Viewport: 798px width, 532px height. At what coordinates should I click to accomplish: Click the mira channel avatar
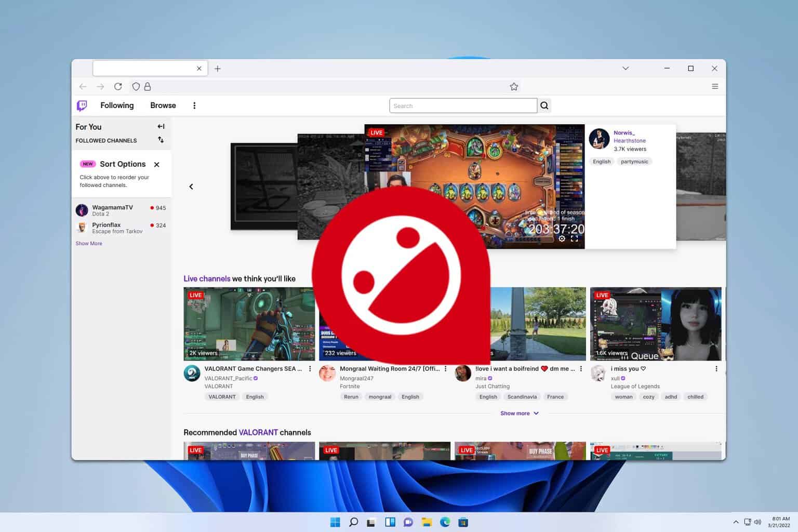pos(463,373)
